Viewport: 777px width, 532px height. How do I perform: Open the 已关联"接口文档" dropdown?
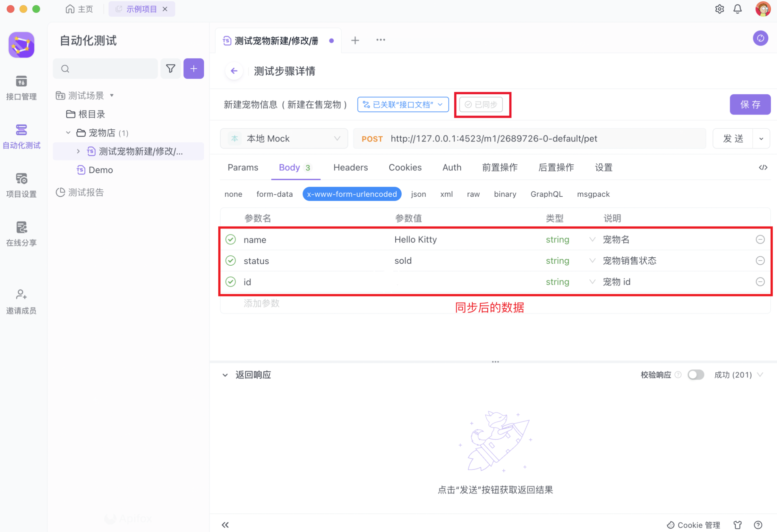[x=403, y=105]
